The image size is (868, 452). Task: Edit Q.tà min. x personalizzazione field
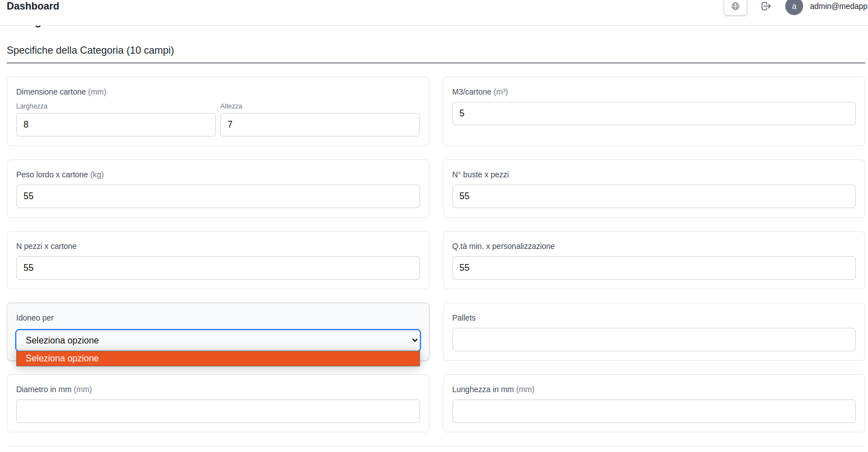click(653, 268)
